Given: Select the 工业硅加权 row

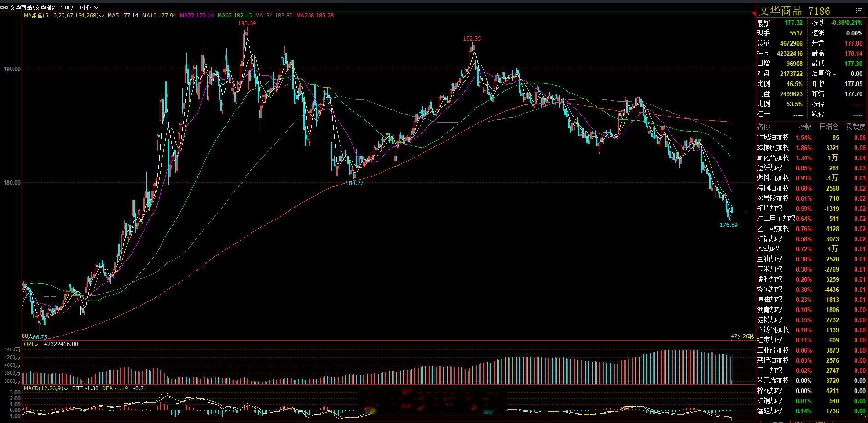Looking at the screenshot, I should pyautogui.click(x=811, y=350).
